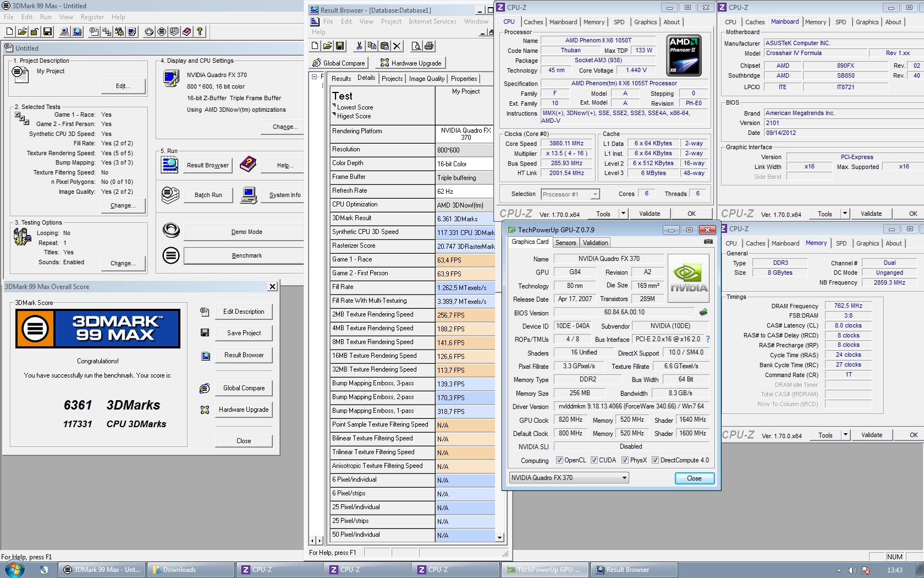Click Select tests checkmarks icon in 3DMark toolbar
This screenshot has height=578, width=924.
[107, 31]
